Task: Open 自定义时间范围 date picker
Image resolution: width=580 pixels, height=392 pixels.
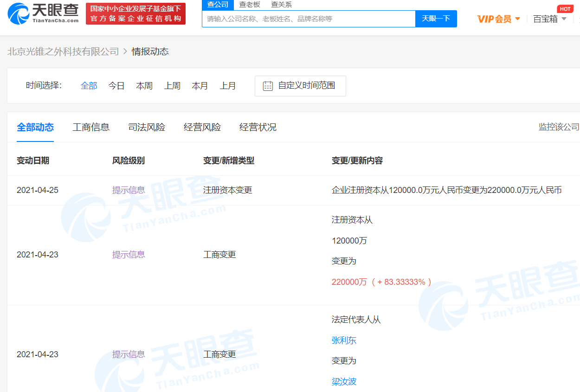Action: click(x=306, y=86)
